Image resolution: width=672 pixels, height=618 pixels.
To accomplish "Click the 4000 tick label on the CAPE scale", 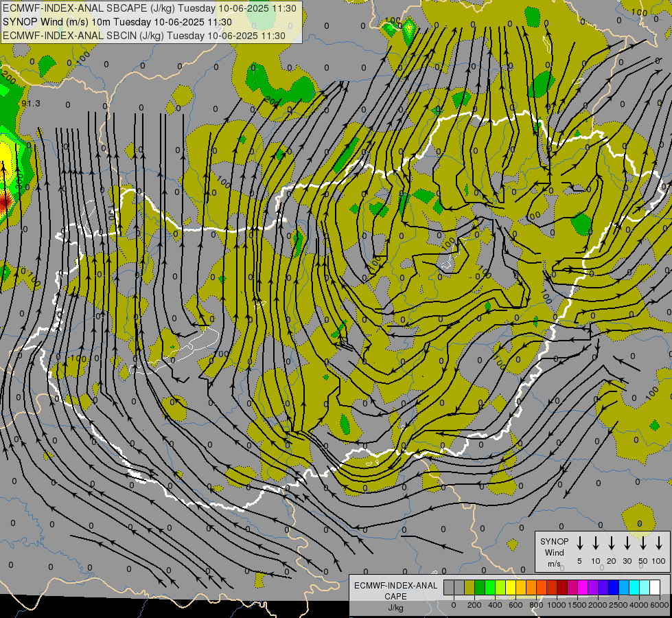I will click(639, 605).
